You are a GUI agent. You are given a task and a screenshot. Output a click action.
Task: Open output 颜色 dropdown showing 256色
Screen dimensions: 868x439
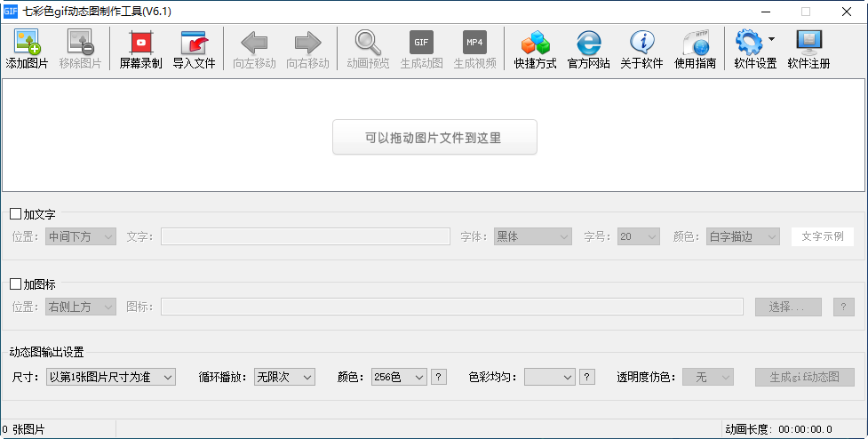(x=399, y=377)
